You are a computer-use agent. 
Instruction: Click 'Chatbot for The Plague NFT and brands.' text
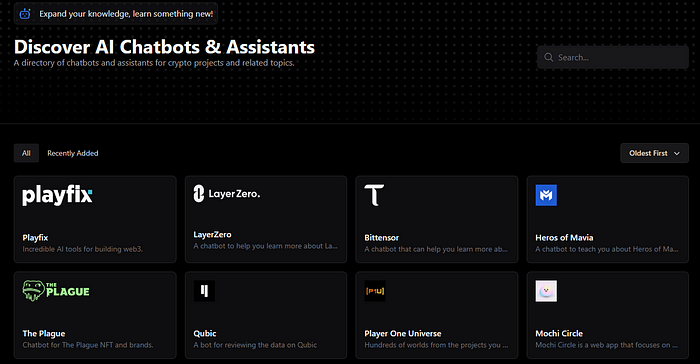pyautogui.click(x=88, y=345)
